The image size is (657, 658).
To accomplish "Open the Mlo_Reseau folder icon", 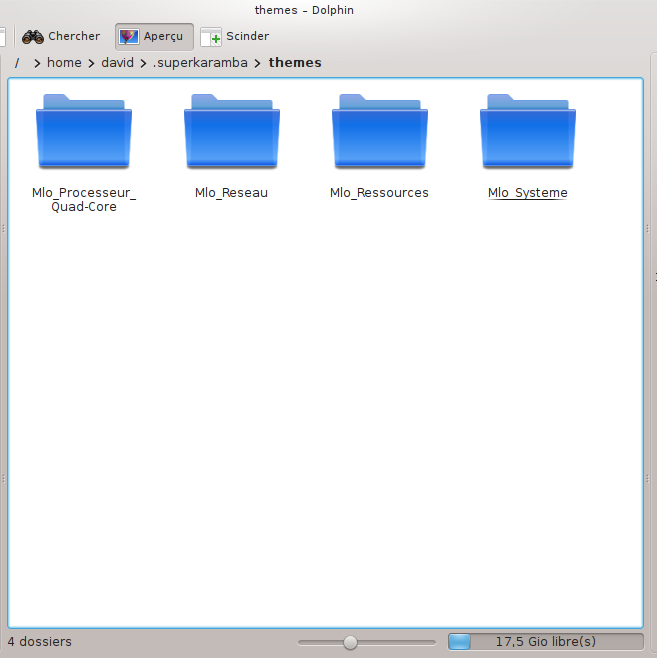I will point(232,131).
